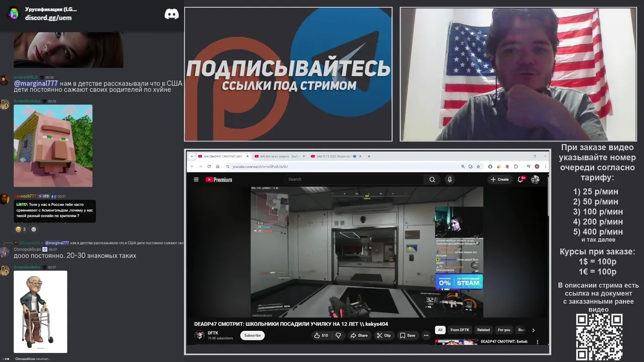Screen dimensions: 644x362
Task: Open the YouTube account avatar menu
Action: click(535, 179)
